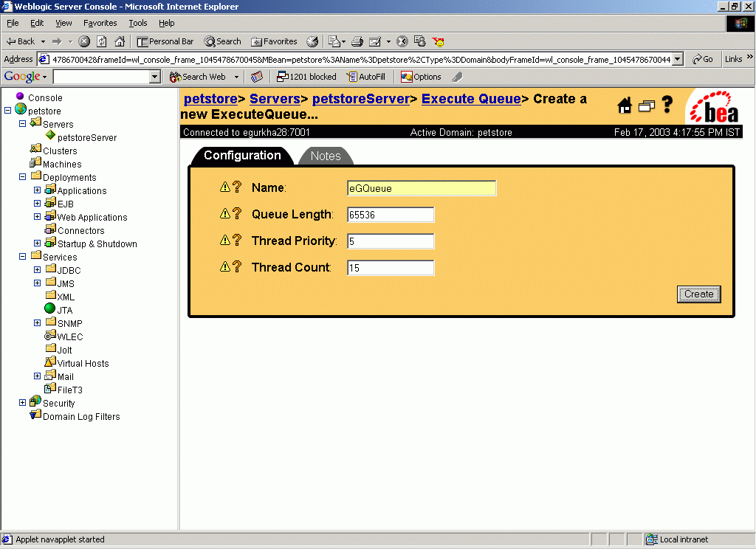Click the Go button beside address bar
Image resolution: width=756 pixels, height=549 pixels.
click(x=703, y=59)
